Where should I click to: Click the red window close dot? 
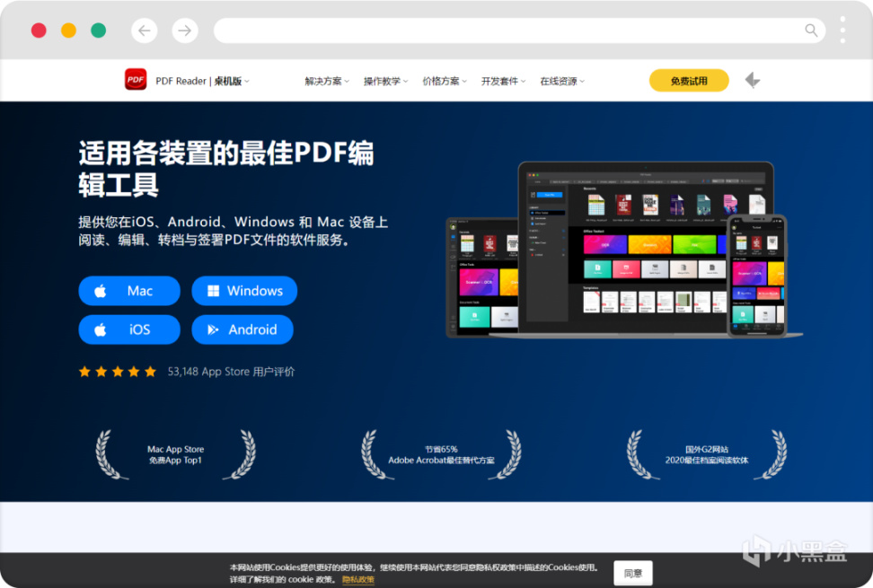pyautogui.click(x=39, y=30)
